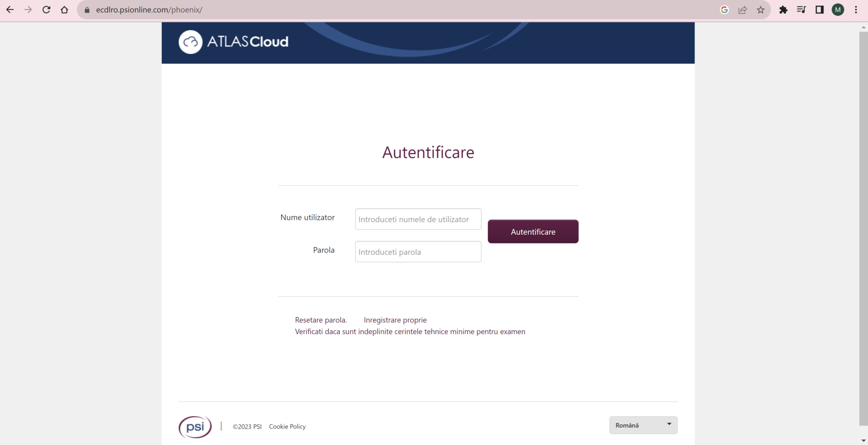Image resolution: width=868 pixels, height=445 pixels.
Task: Click the PSI logo in the footer
Action: [195, 426]
